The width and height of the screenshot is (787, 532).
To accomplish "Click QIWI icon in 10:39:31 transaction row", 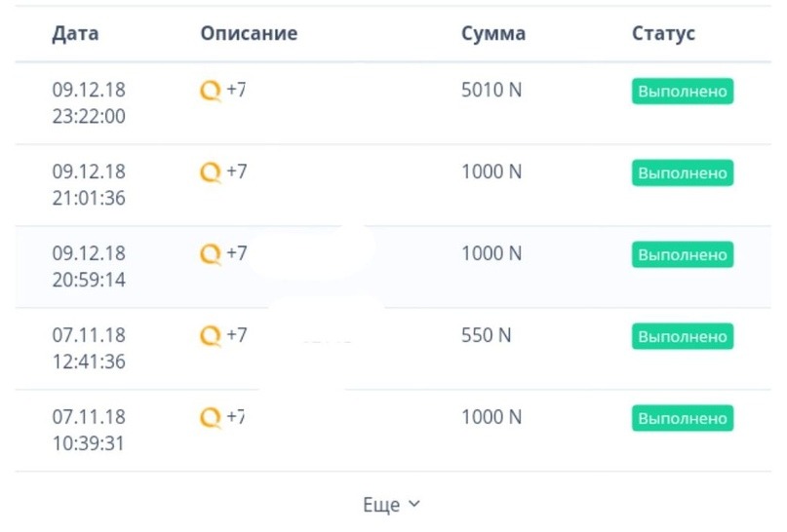I will (x=211, y=419).
